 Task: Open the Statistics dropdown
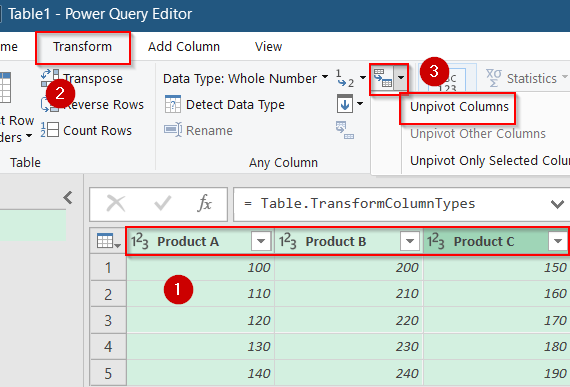click(x=565, y=77)
